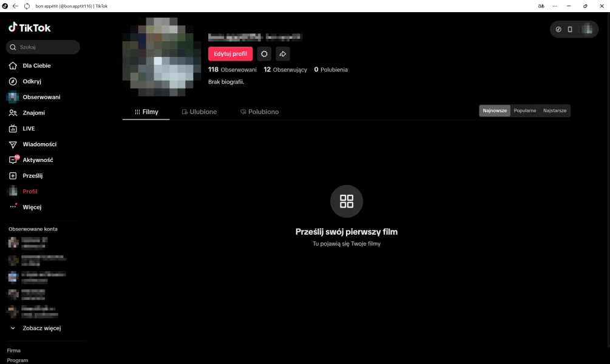The width and height of the screenshot is (610, 364).
Task: Sort videos by Najstarsze
Action: click(x=555, y=110)
